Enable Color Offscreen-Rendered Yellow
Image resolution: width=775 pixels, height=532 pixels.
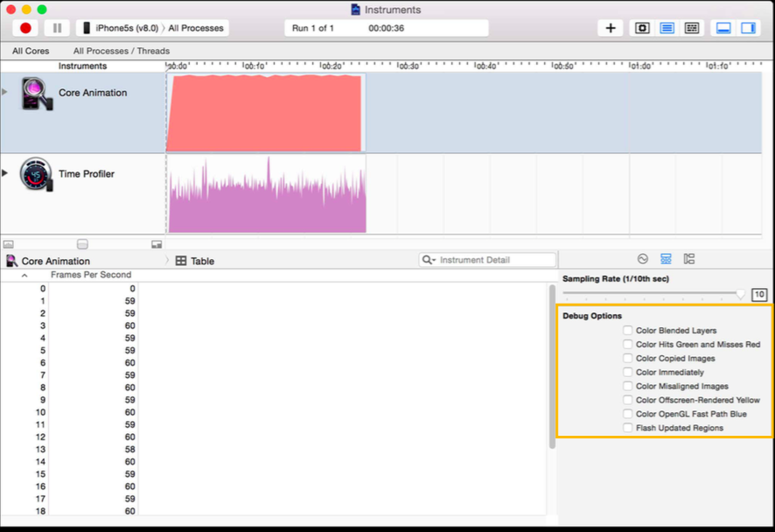[628, 400]
